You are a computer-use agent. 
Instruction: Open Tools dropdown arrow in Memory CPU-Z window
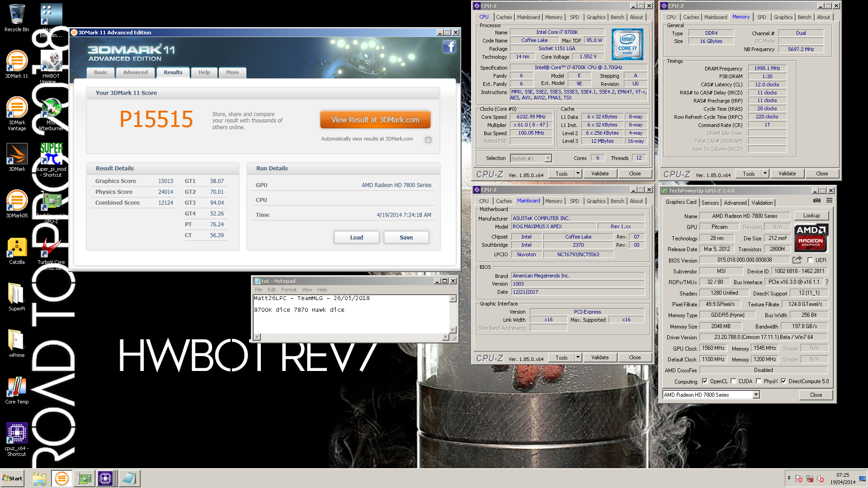(x=764, y=174)
